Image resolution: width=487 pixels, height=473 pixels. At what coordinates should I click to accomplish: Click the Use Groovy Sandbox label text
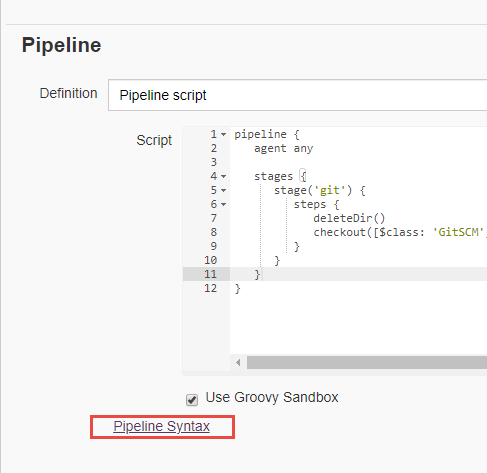tap(272, 397)
